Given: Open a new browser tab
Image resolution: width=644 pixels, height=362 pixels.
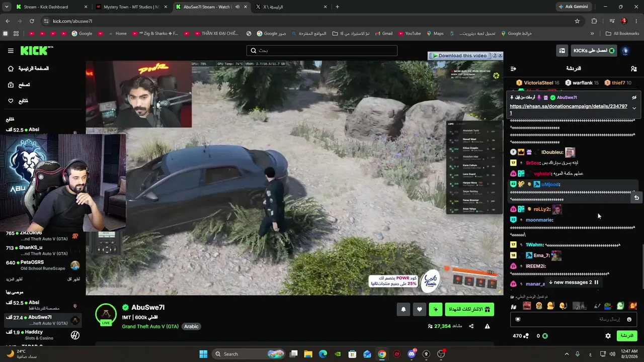Looking at the screenshot, I should pos(337,7).
